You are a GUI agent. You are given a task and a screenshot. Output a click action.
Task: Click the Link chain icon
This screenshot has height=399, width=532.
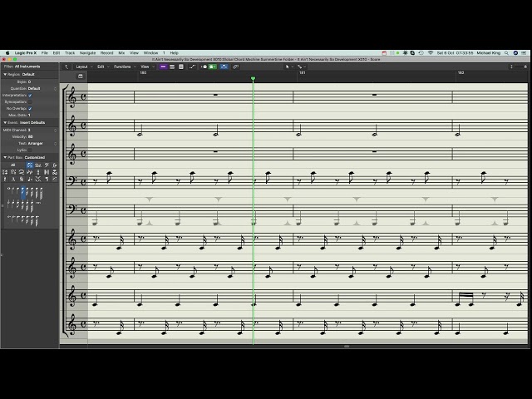pos(235,66)
